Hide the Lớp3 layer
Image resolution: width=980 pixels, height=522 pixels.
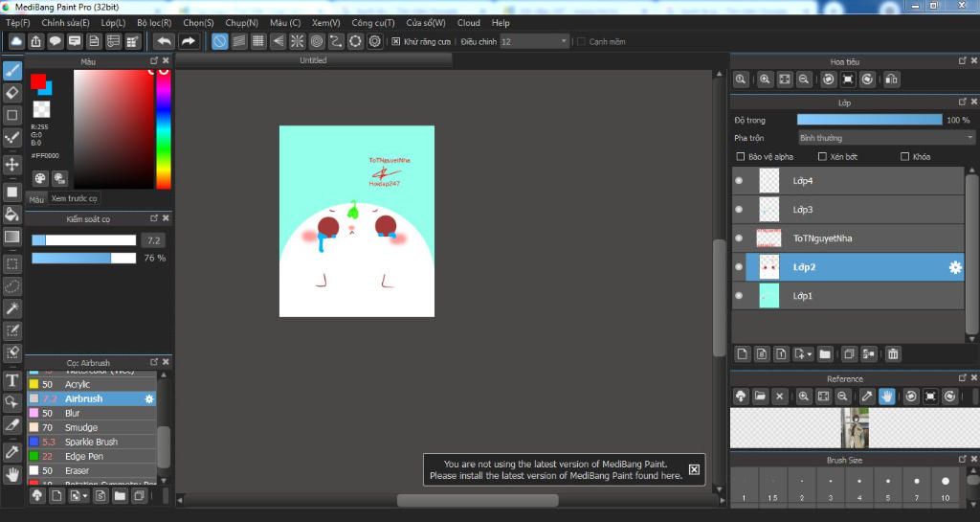pyautogui.click(x=740, y=210)
